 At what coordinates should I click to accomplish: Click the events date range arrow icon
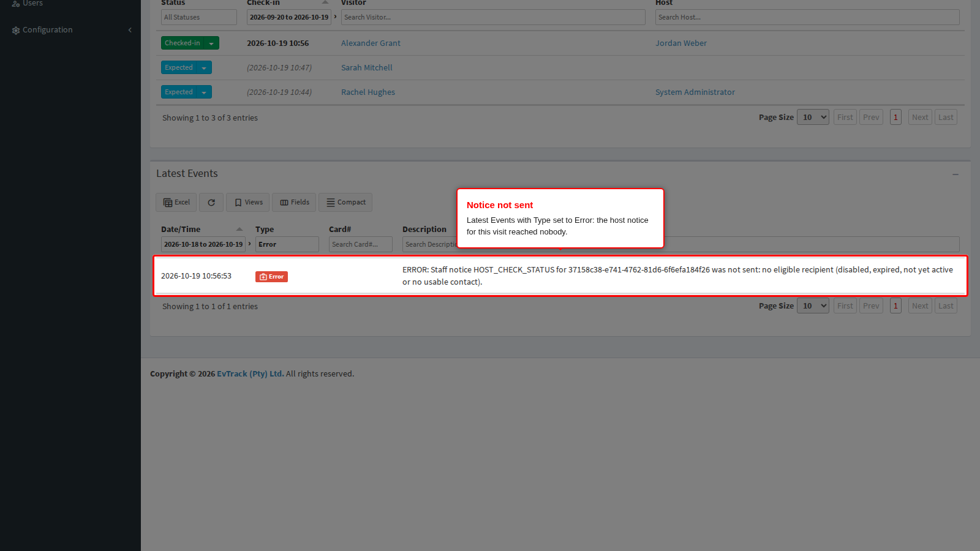pos(249,244)
